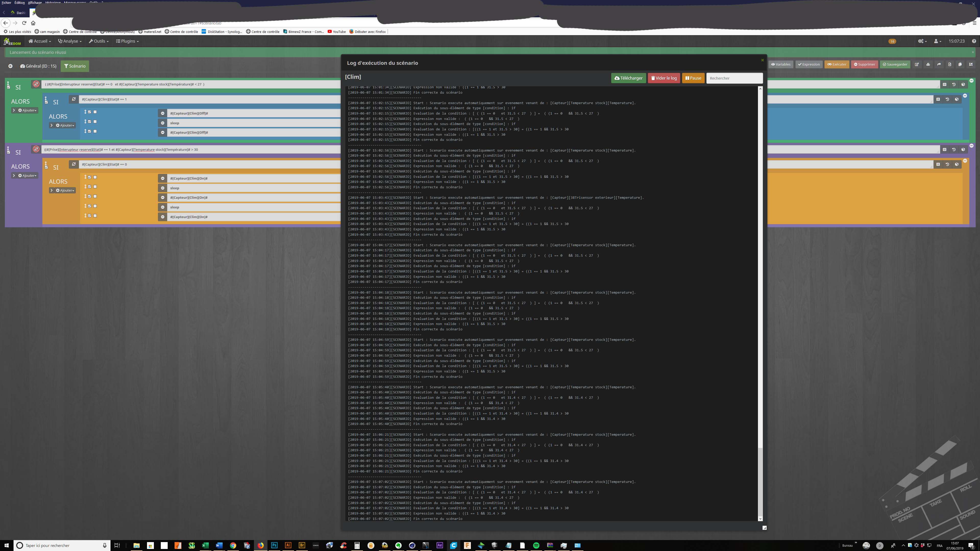Toggle parallel checkbox for last Clim On action

tap(95, 216)
